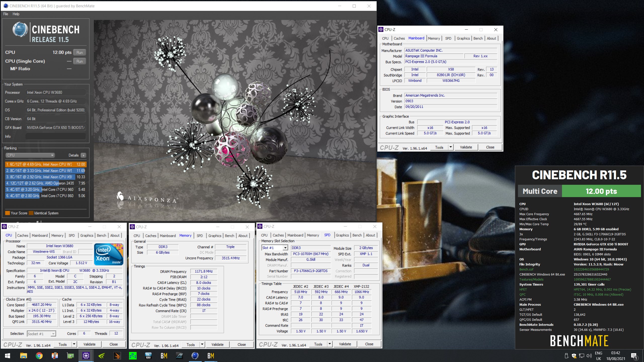Click Validate in the SPD CPU-Z window
The width and height of the screenshot is (644, 362).
pos(345,344)
